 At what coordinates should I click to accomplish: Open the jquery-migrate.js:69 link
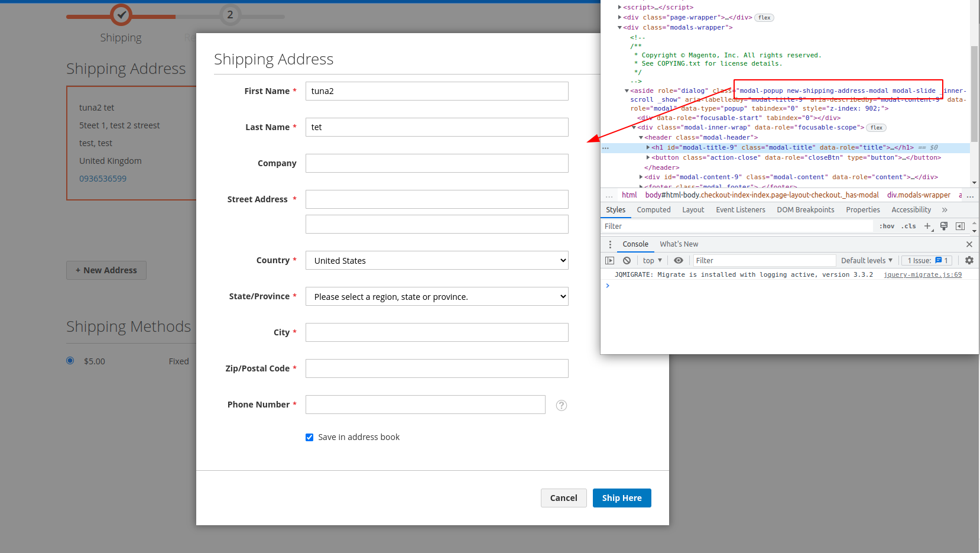923,274
